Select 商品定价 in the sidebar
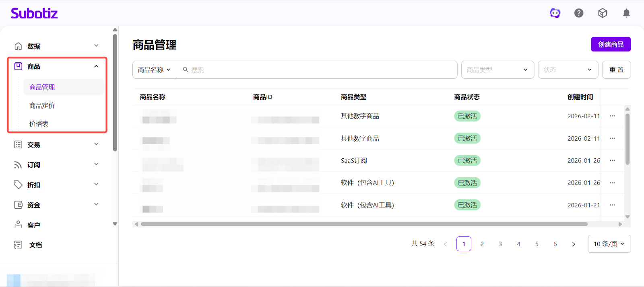Viewport: 644px width, 287px height. point(42,106)
